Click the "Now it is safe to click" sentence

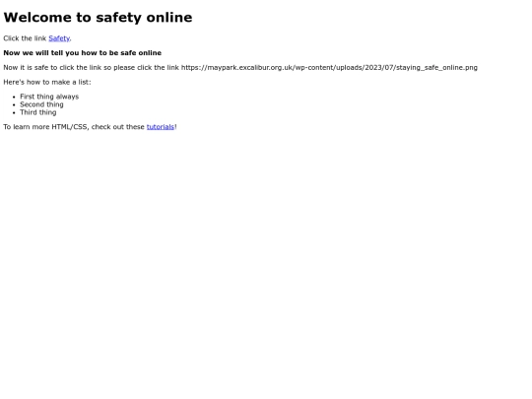point(240,68)
